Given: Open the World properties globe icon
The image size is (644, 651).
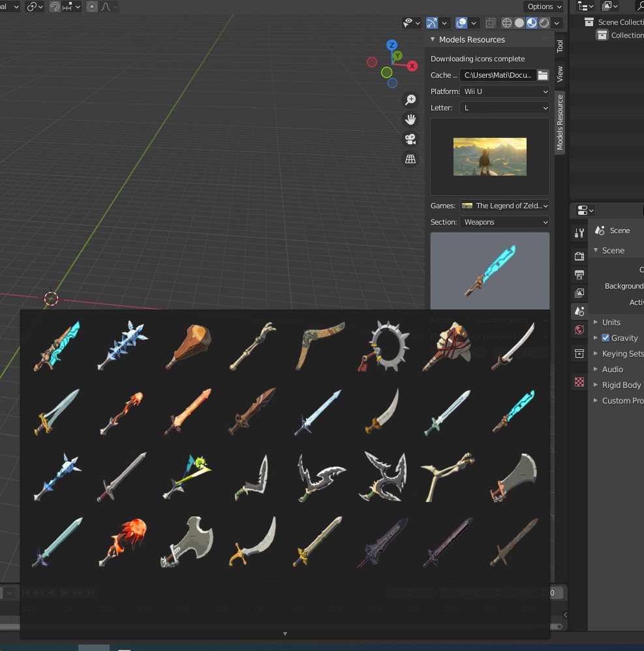Looking at the screenshot, I should click(x=579, y=330).
